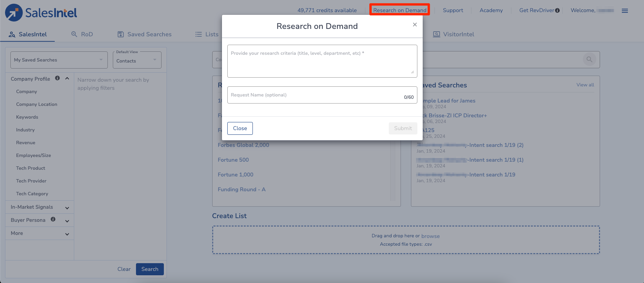Click the Get RevDriver link
644x283 pixels.
(537, 10)
